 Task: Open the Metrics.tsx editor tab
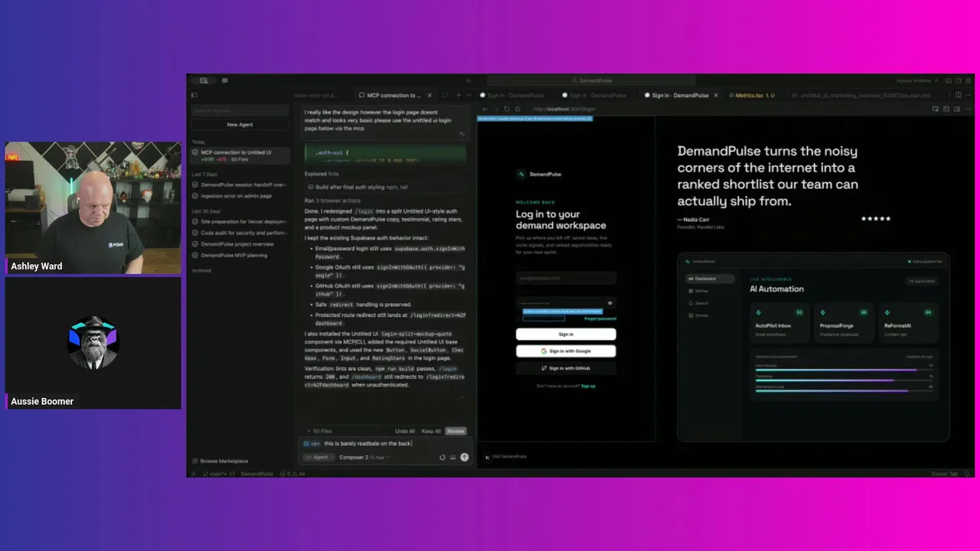click(754, 96)
